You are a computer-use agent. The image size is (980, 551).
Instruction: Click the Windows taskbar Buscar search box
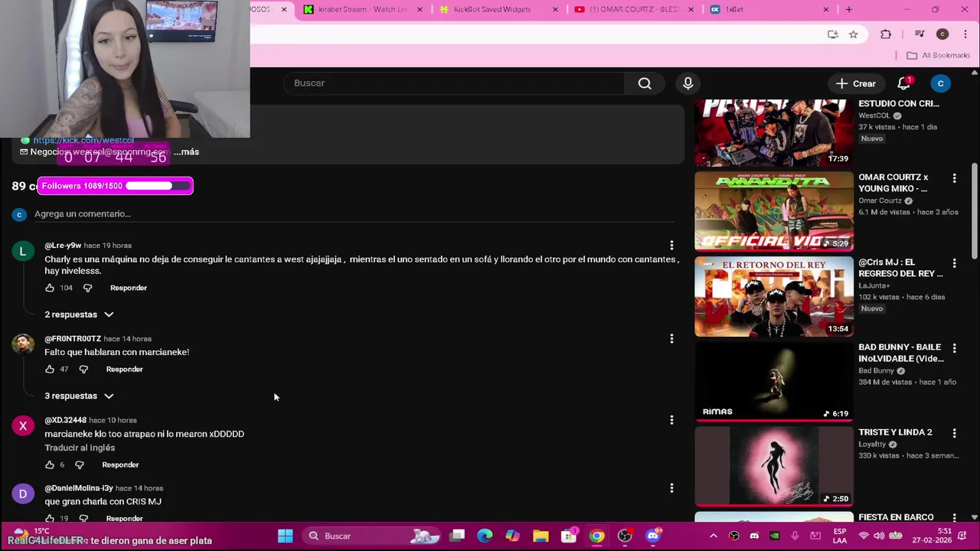374,536
